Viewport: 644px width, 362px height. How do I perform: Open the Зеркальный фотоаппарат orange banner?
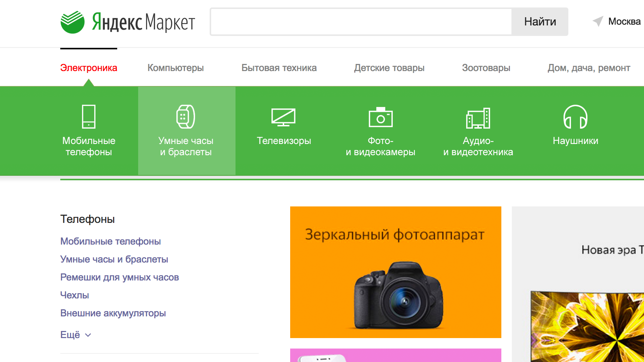click(395, 272)
